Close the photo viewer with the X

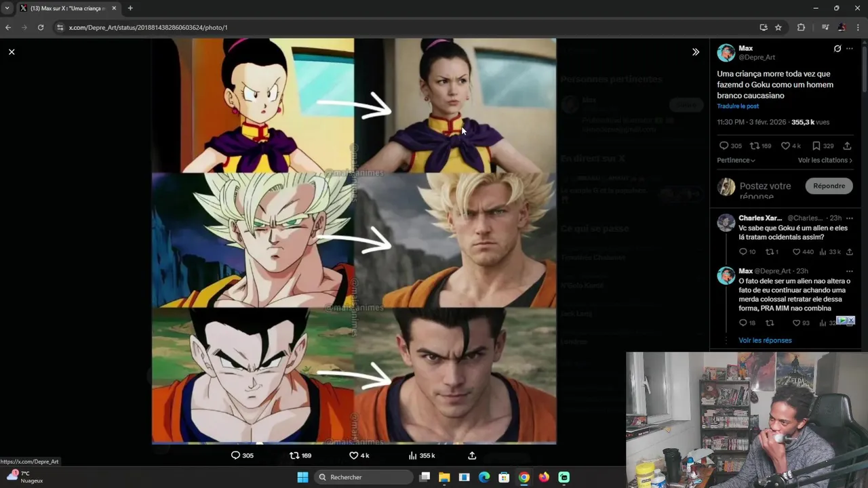[12, 52]
